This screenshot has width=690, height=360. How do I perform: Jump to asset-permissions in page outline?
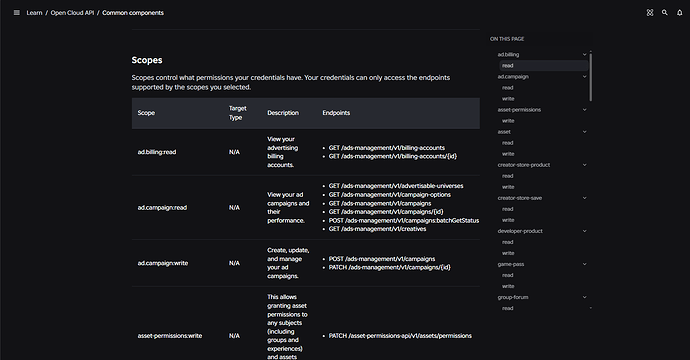pyautogui.click(x=519, y=110)
